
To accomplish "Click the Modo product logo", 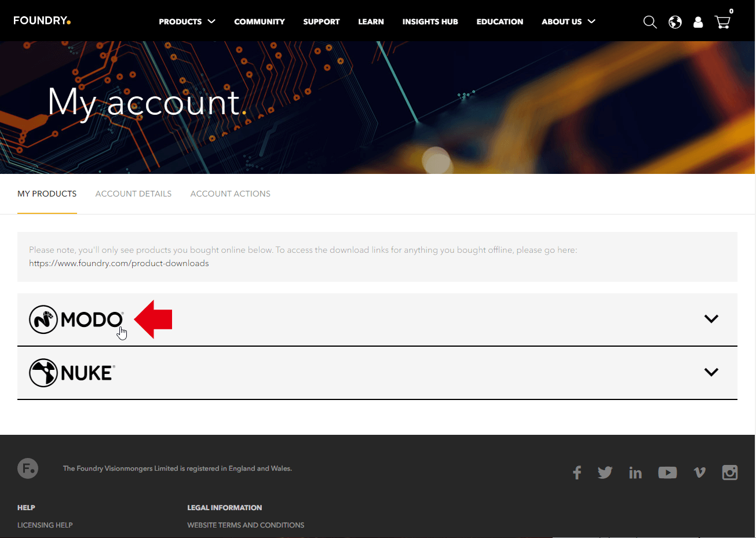I will click(x=76, y=319).
